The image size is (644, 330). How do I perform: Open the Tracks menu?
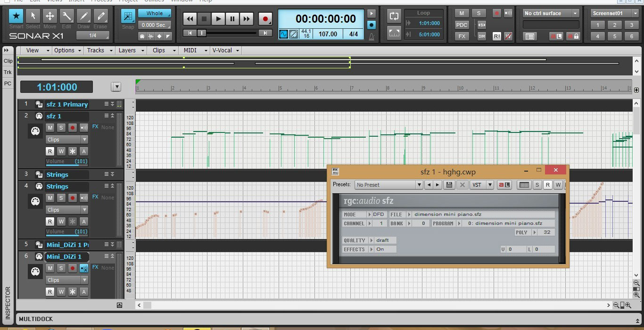(99, 50)
